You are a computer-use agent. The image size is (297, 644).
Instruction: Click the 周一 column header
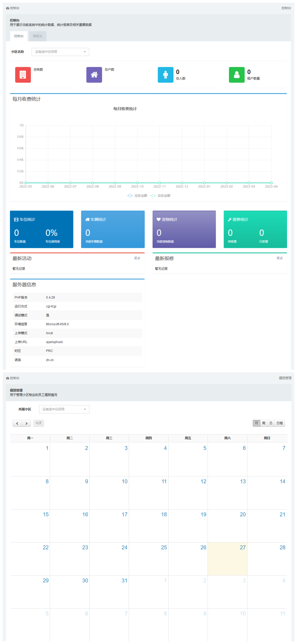click(30, 438)
